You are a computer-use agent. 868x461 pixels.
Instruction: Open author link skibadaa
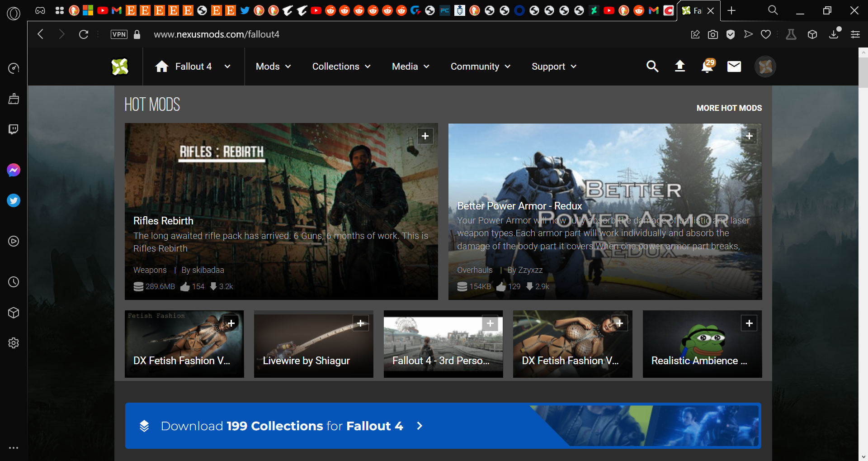(x=208, y=270)
